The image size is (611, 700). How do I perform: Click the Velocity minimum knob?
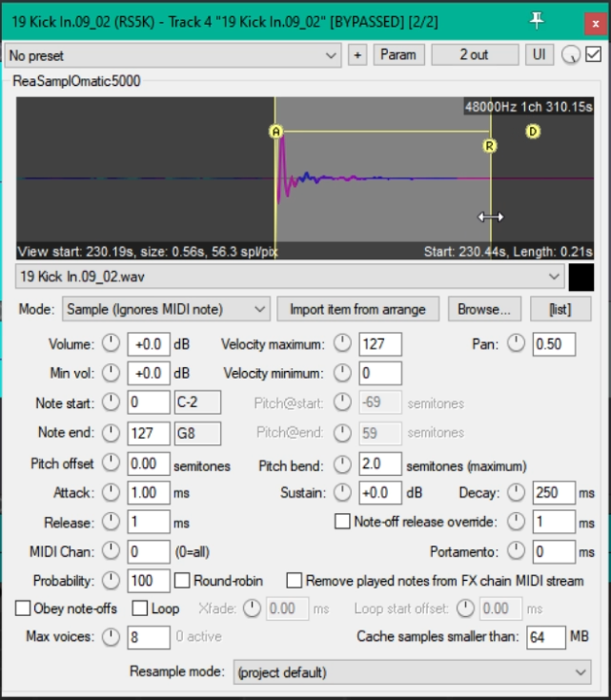tap(342, 373)
